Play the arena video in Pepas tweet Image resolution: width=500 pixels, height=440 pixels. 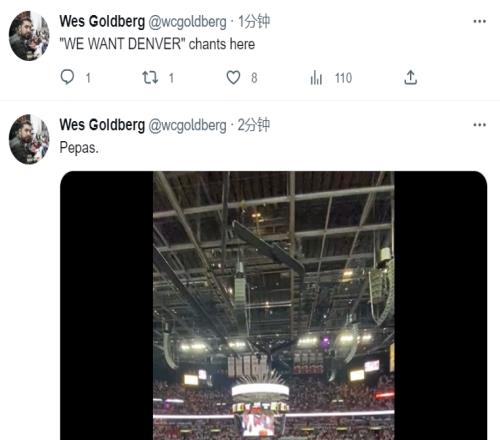tap(274, 305)
